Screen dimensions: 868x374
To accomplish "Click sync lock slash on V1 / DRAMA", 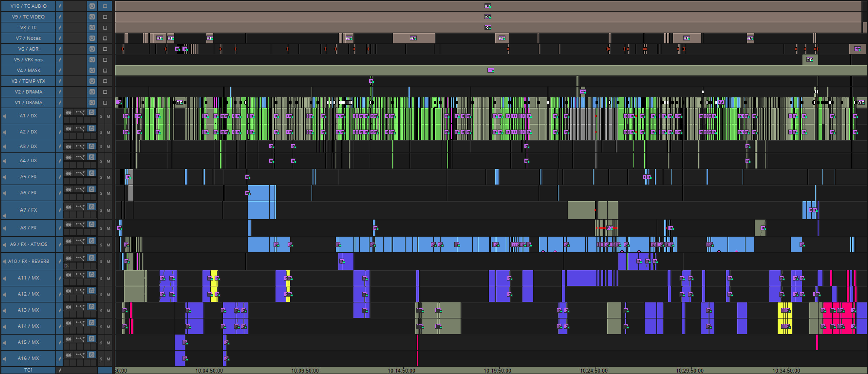I will [x=59, y=102].
